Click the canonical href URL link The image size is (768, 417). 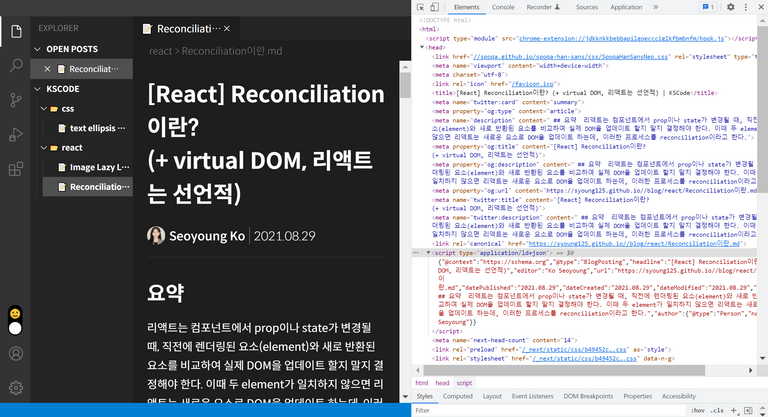tap(634, 244)
